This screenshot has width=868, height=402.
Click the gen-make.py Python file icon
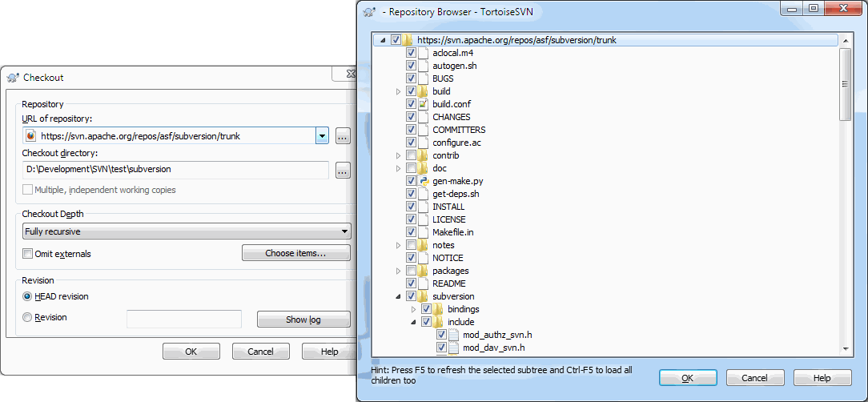(x=423, y=181)
